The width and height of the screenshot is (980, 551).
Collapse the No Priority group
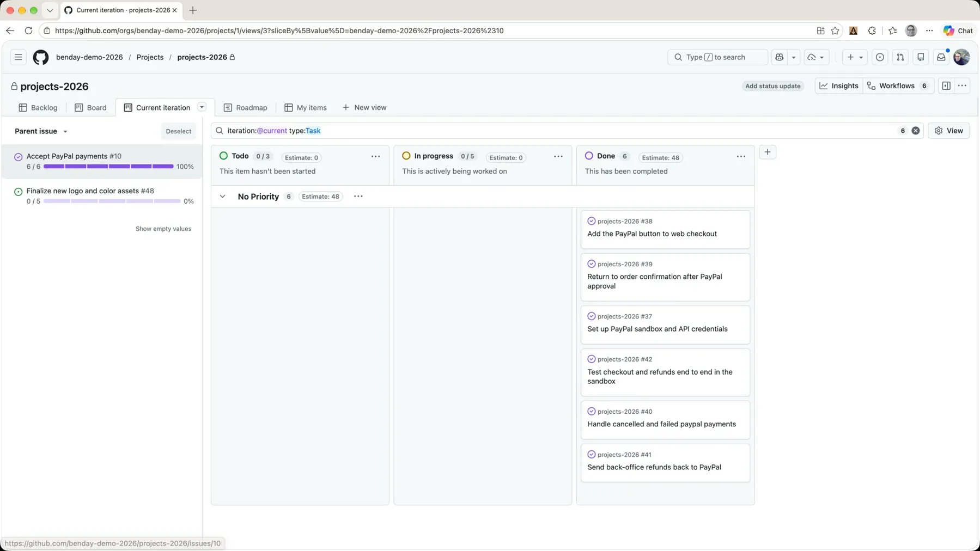[x=222, y=197]
